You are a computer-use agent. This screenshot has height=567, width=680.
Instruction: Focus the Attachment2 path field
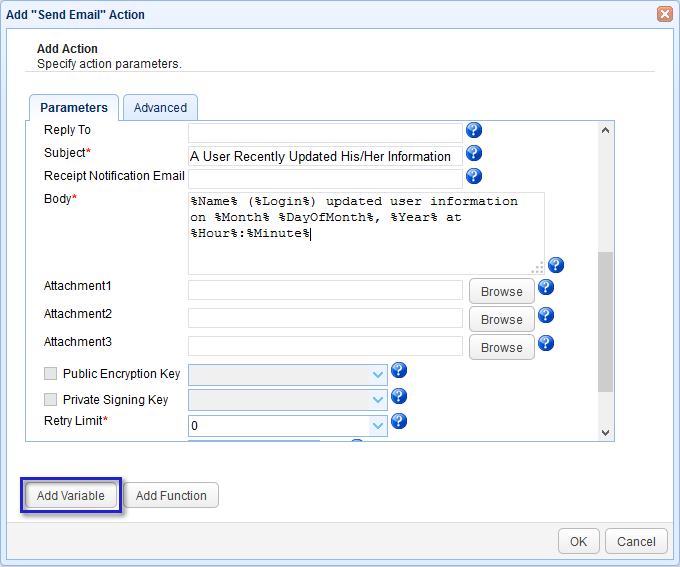point(325,318)
